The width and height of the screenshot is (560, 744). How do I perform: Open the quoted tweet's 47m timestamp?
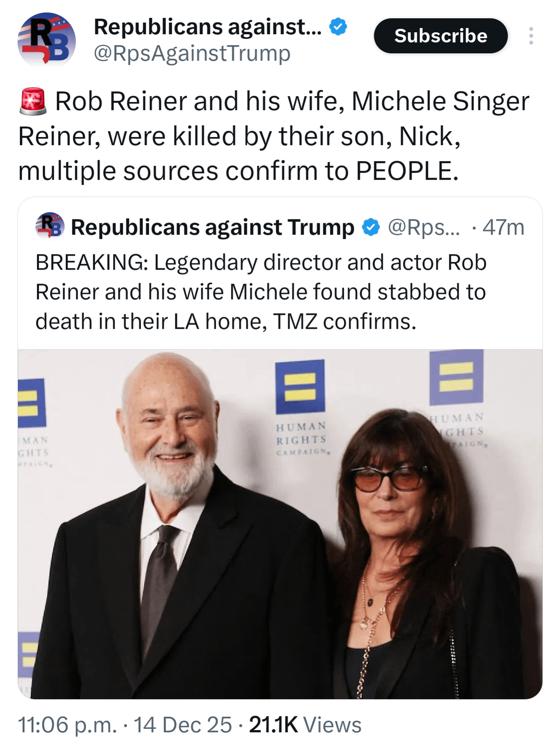pos(503,227)
